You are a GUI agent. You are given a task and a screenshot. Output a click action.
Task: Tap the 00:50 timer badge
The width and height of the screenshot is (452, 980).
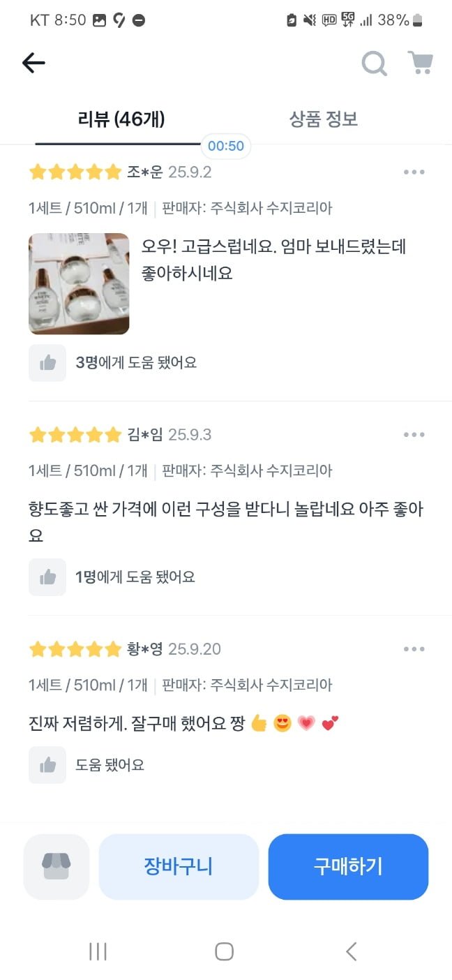[x=226, y=146]
